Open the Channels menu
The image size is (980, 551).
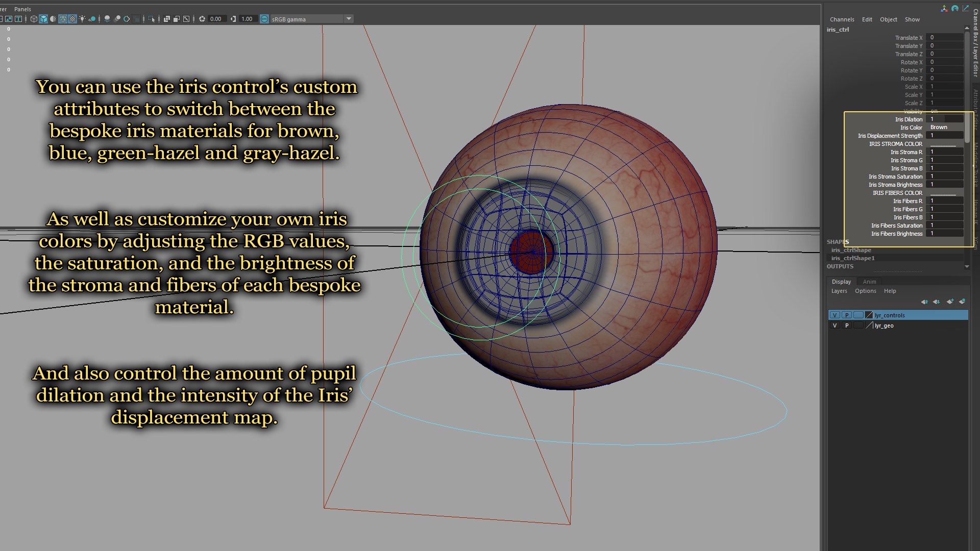pyautogui.click(x=842, y=19)
